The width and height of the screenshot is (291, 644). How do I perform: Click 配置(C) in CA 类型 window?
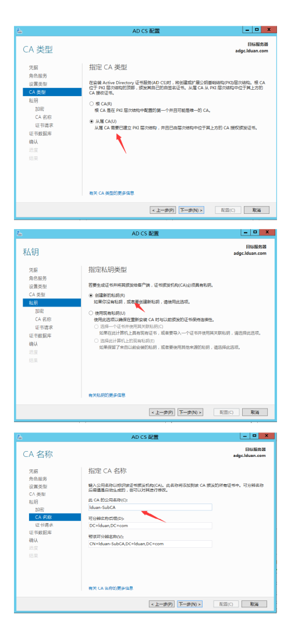click(x=228, y=210)
